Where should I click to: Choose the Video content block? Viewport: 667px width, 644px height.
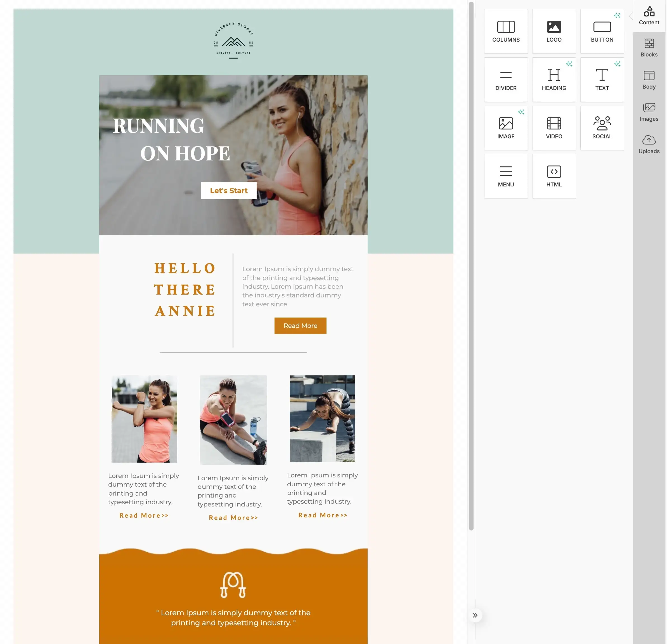554,128
